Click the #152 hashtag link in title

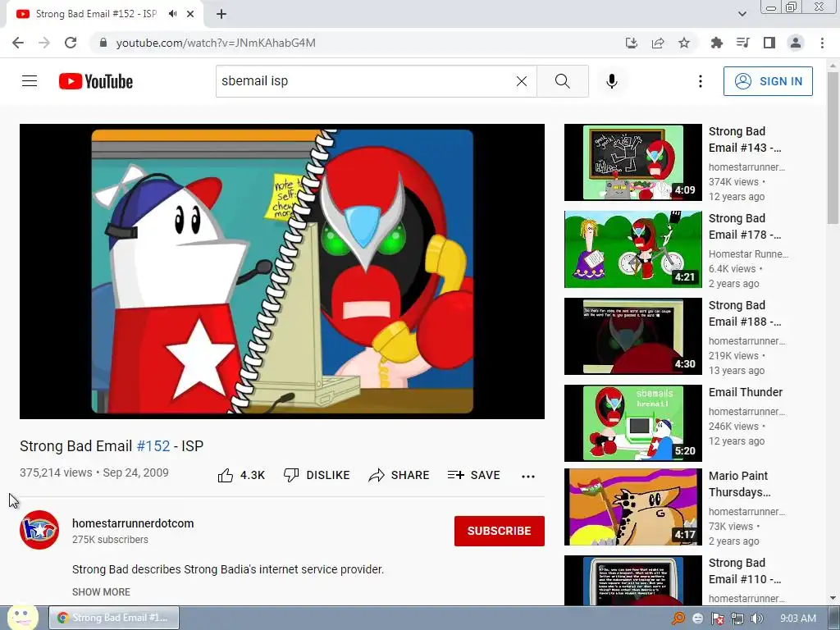pyautogui.click(x=153, y=446)
